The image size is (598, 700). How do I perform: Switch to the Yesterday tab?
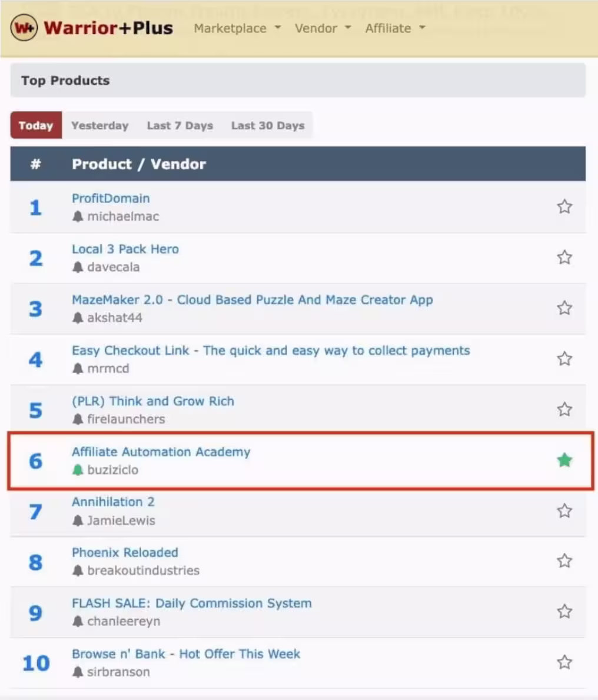(100, 125)
